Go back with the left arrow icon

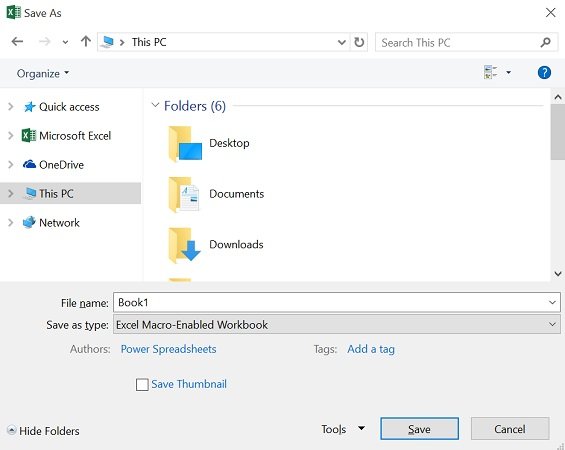(x=17, y=42)
